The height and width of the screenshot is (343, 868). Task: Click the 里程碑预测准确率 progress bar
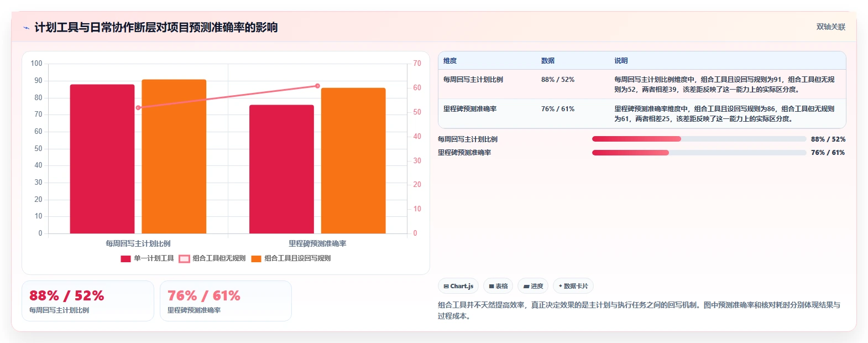pos(699,153)
